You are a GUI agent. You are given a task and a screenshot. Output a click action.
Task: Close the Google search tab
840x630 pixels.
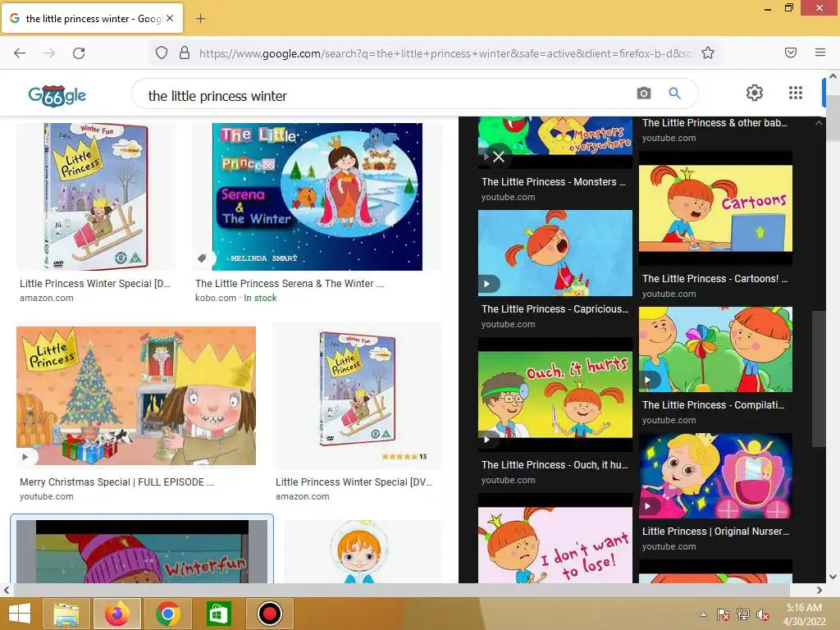pyautogui.click(x=170, y=18)
